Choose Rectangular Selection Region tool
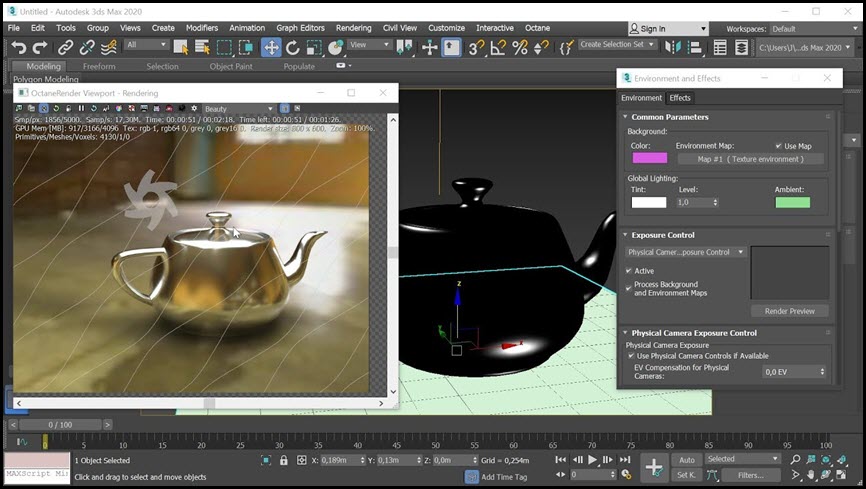Viewport: 866px width, 489px height. click(224, 48)
